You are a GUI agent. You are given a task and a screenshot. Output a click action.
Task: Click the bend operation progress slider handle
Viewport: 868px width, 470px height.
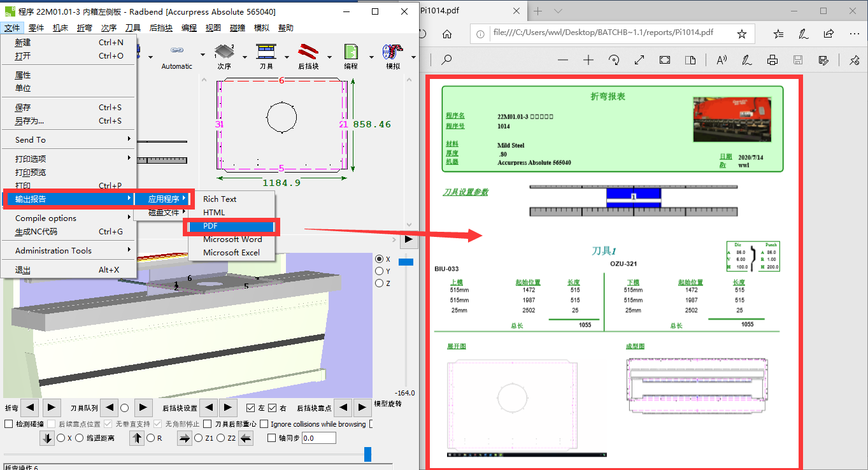click(x=367, y=454)
